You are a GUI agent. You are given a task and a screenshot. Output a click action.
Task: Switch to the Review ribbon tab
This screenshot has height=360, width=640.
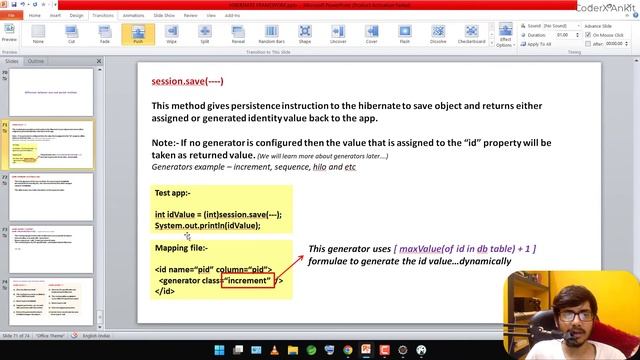click(191, 16)
